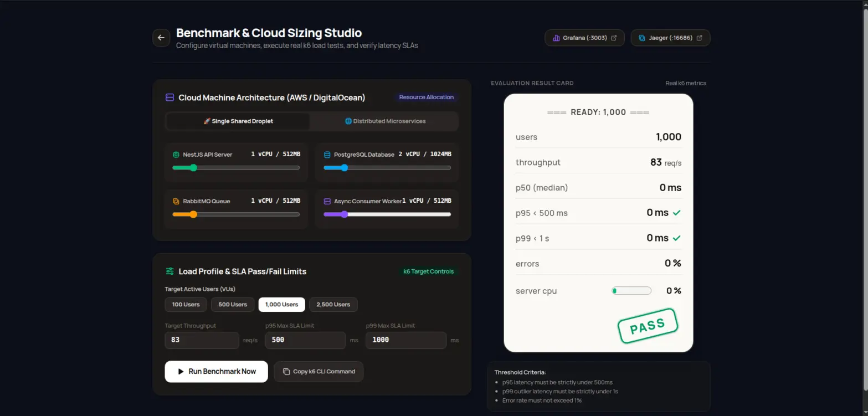
Task: Click the Target Throughput input field
Action: pyautogui.click(x=202, y=340)
